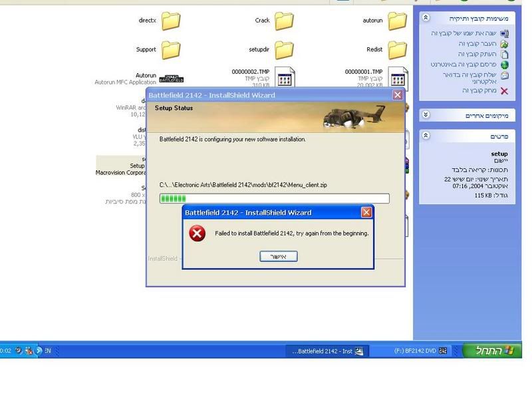The width and height of the screenshot is (532, 399).
Task: Click the green installation progress bar
Action: pyautogui.click(x=275, y=198)
